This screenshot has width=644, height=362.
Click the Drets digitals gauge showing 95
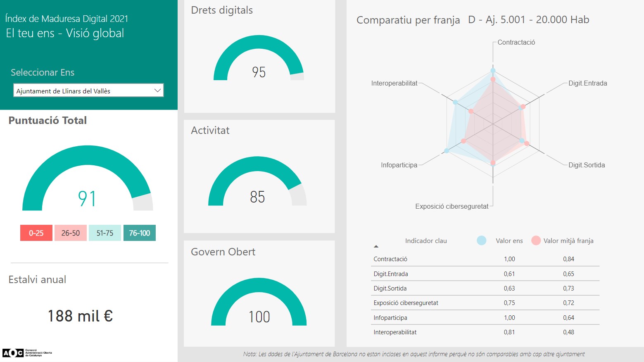[259, 60]
